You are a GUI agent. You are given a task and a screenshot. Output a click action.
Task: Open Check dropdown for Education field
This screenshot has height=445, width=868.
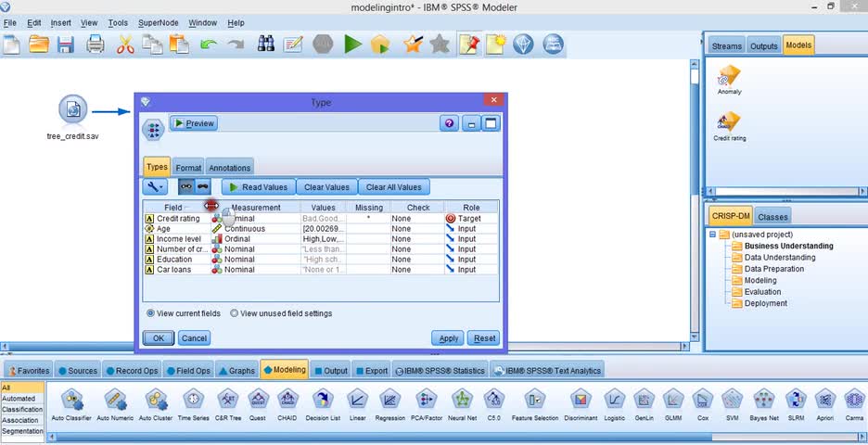tap(417, 259)
